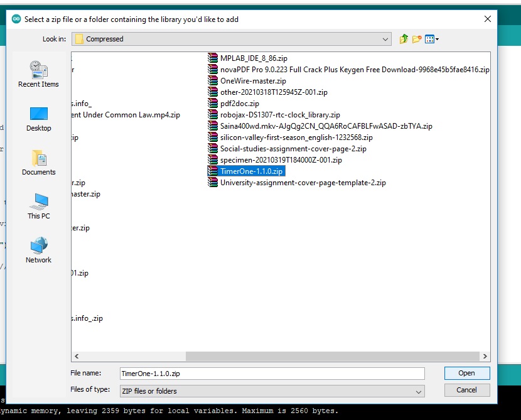The height and width of the screenshot is (420, 521).
Task: Click the File name input field
Action: coord(272,374)
